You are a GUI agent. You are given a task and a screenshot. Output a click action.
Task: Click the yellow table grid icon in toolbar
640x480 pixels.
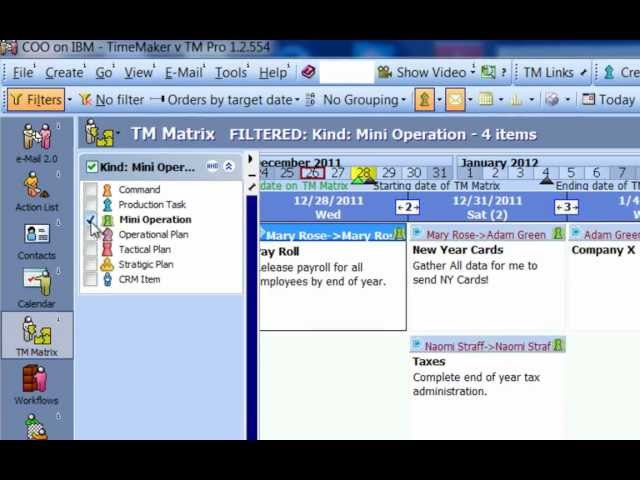(486, 99)
